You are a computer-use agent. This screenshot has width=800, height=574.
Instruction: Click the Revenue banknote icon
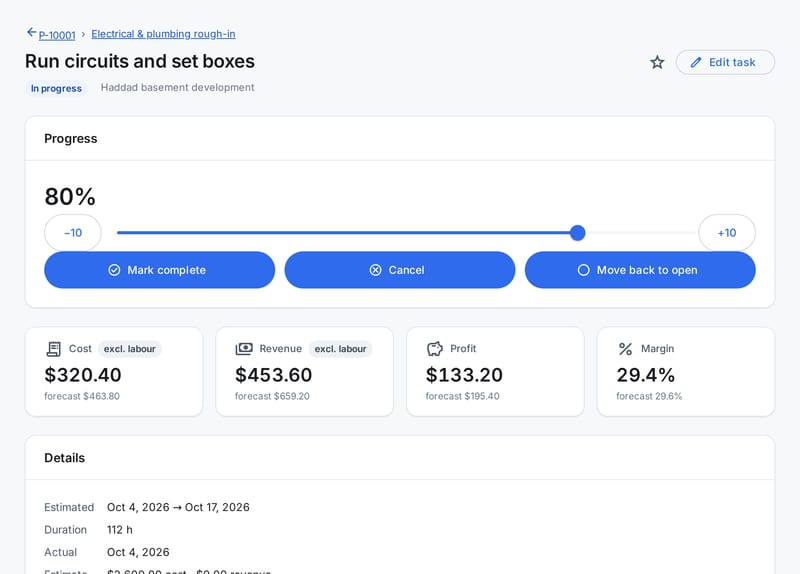pyautogui.click(x=244, y=349)
